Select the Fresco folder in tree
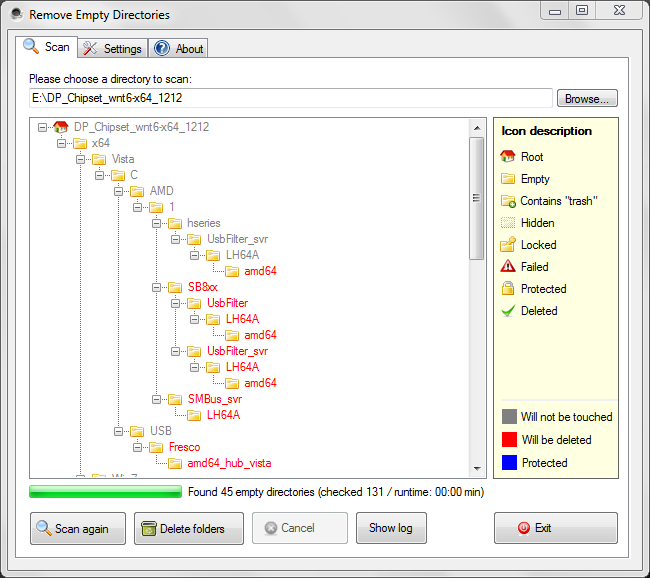Viewport: 650px width, 578px height. [184, 447]
